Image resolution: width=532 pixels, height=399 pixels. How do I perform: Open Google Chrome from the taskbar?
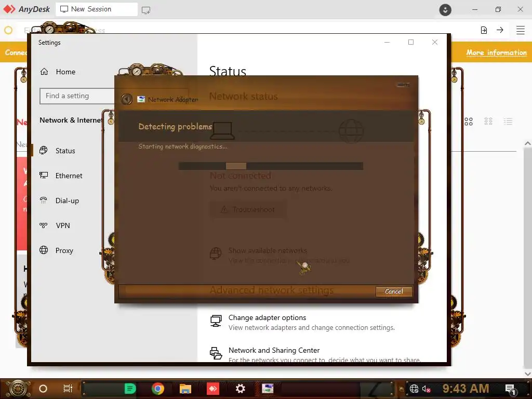(x=158, y=389)
